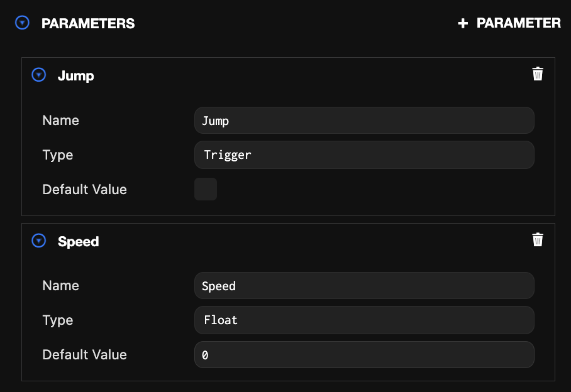Click the Name label under Jump

[60, 120]
